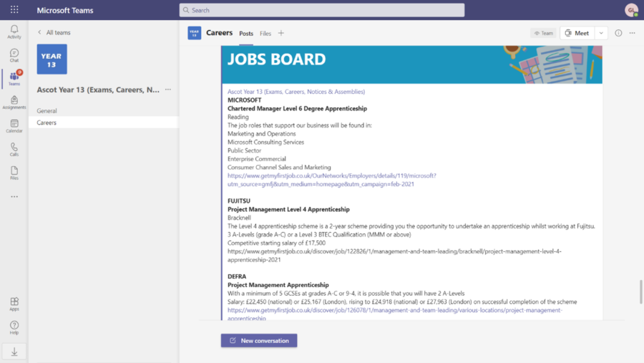Open the app launcher waffle icon

pos(14,9)
